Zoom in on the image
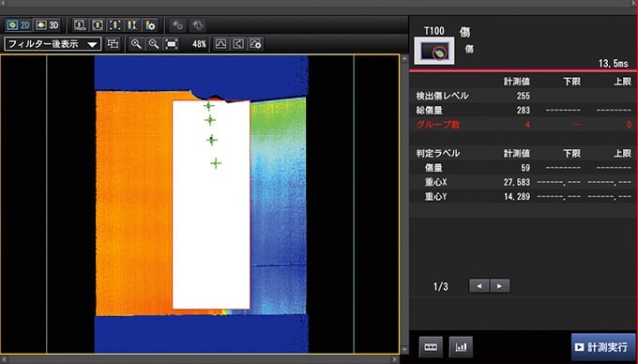The height and width of the screenshot is (364, 638). tap(136, 44)
